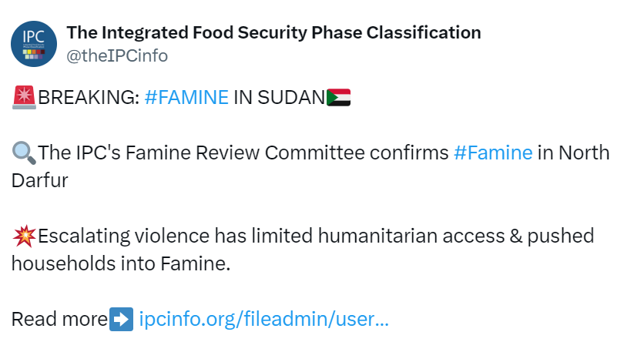Open the @theIPCinfo handle
Viewport: 644px width, 342px height.
[117, 55]
